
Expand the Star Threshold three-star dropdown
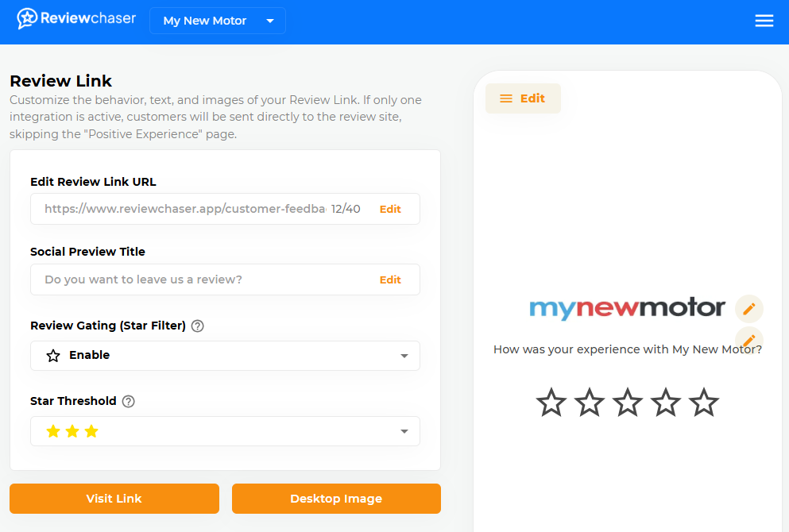point(225,431)
